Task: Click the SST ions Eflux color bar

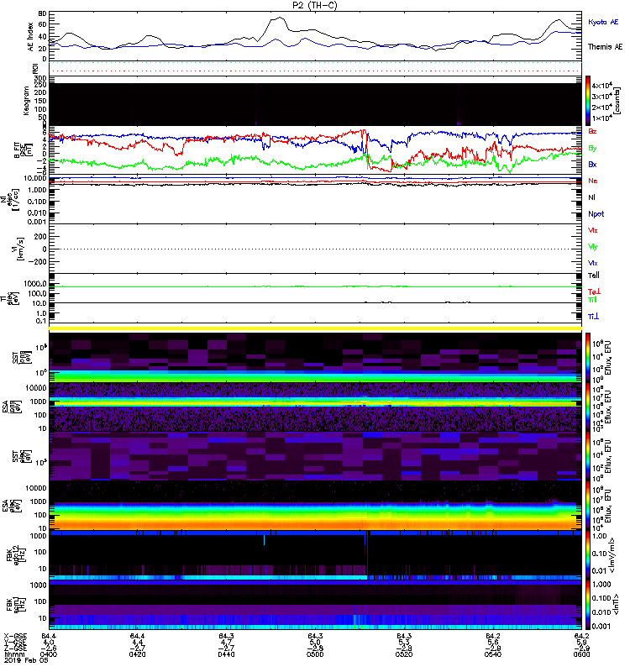Action: (589, 357)
